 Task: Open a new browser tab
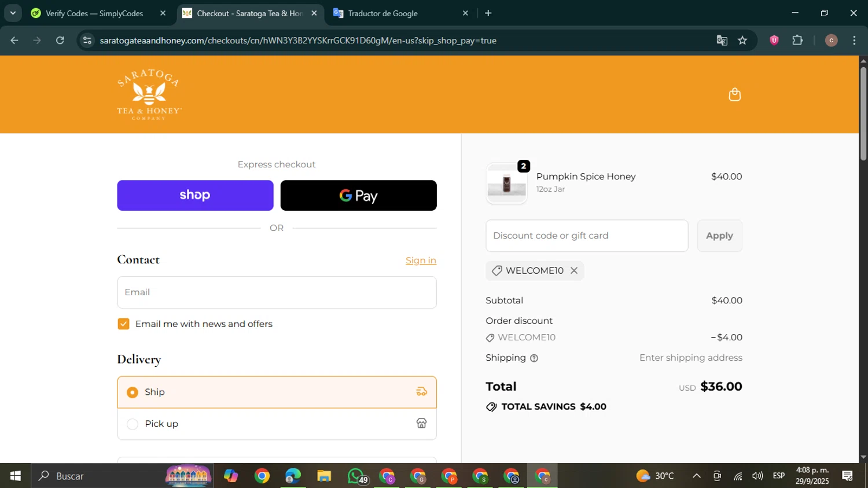pyautogui.click(x=488, y=13)
